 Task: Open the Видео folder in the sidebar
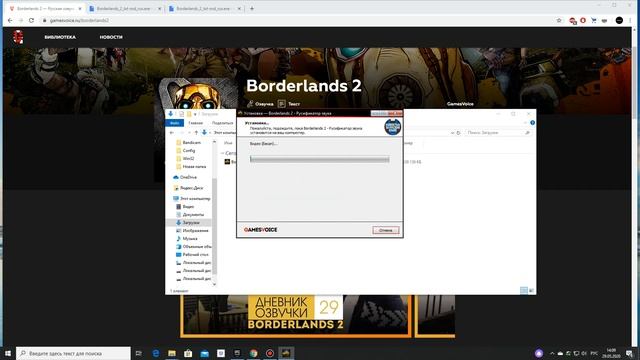pyautogui.click(x=185, y=207)
